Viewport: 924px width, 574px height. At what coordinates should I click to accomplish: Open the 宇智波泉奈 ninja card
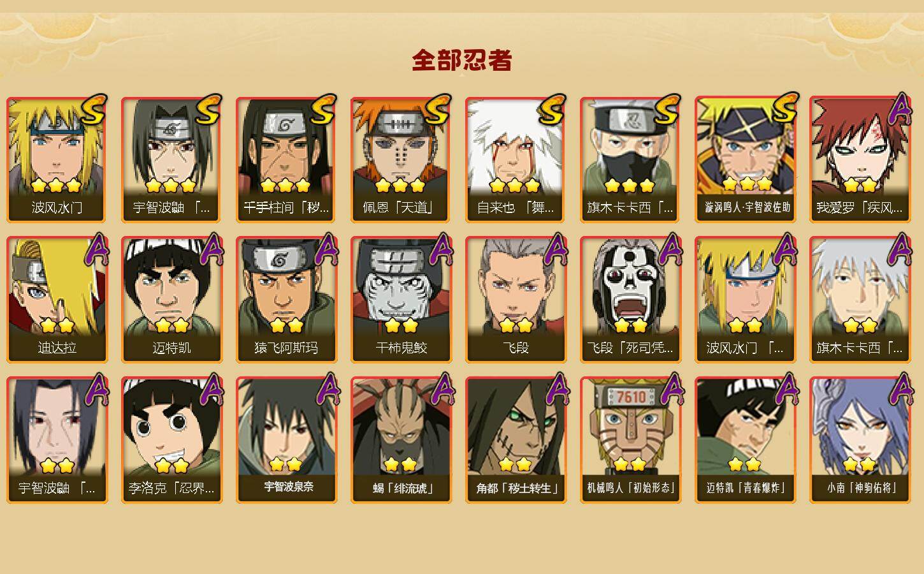tap(286, 440)
